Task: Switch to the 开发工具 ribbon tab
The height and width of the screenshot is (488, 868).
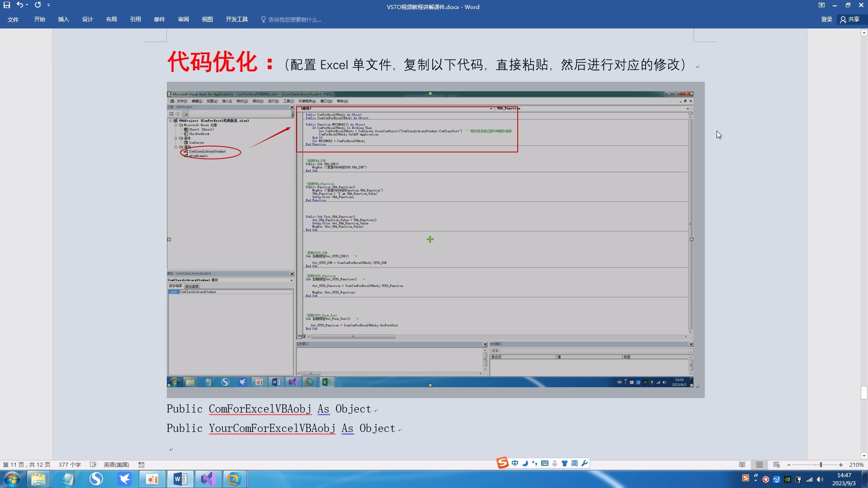Action: tap(236, 19)
